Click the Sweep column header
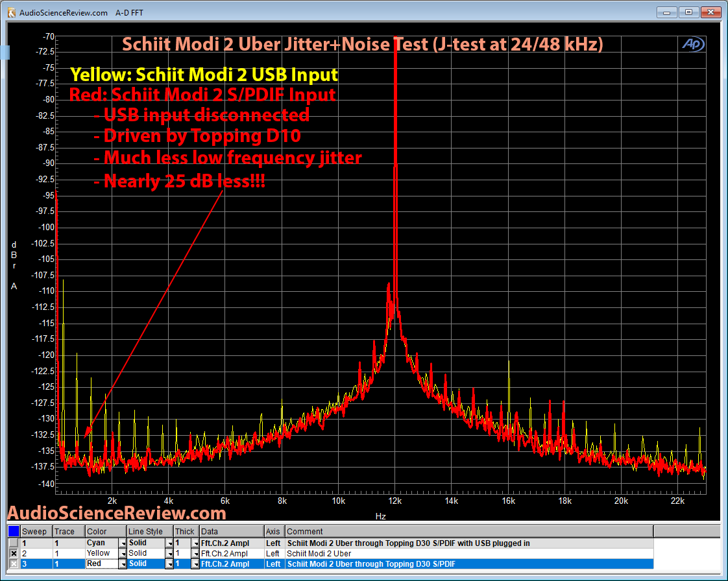Image resolution: width=728 pixels, height=581 pixels. [x=36, y=531]
